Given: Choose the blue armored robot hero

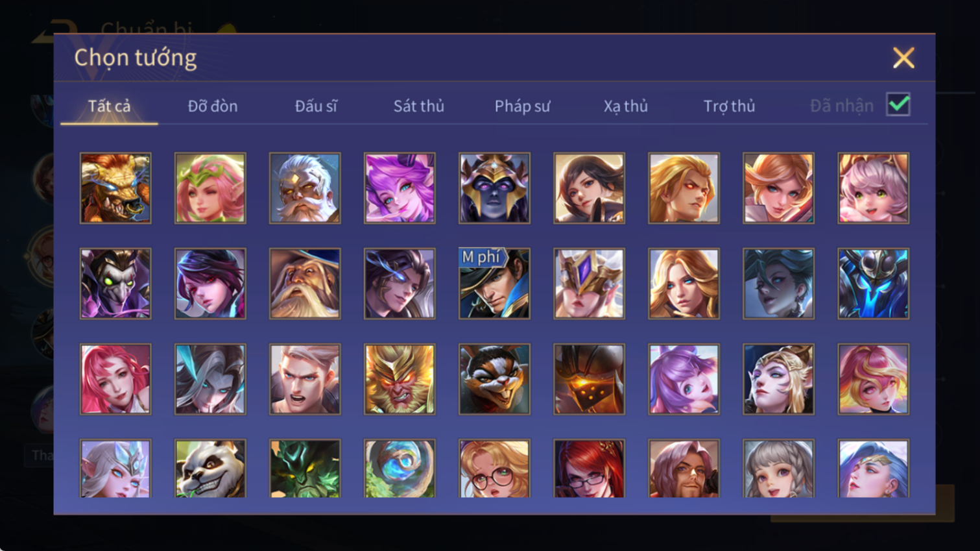Looking at the screenshot, I should pos(873,284).
